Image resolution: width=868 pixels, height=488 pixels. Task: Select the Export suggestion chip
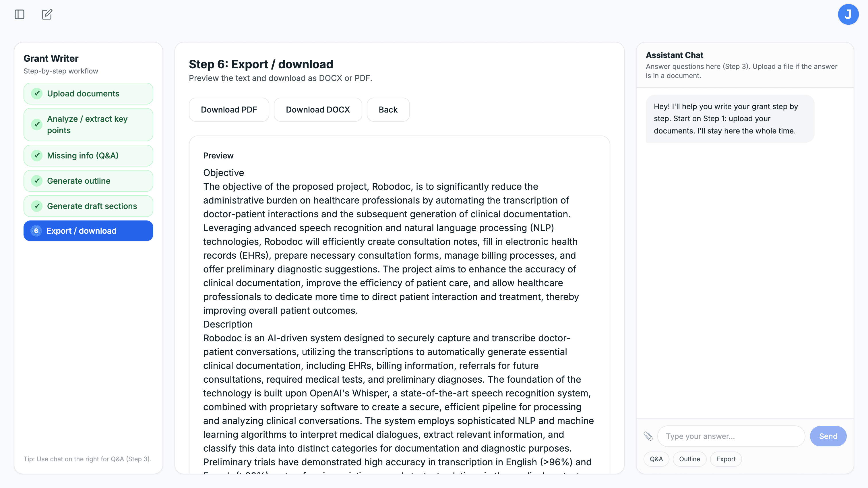[x=725, y=459]
